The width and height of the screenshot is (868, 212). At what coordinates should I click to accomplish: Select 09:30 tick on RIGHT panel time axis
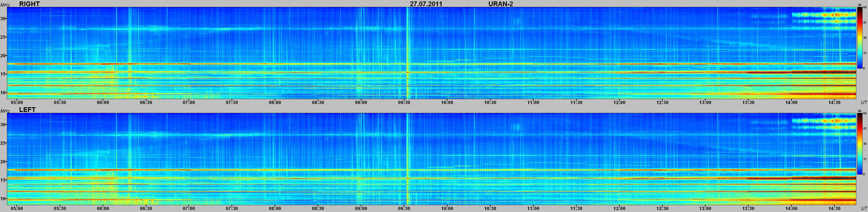[404, 102]
